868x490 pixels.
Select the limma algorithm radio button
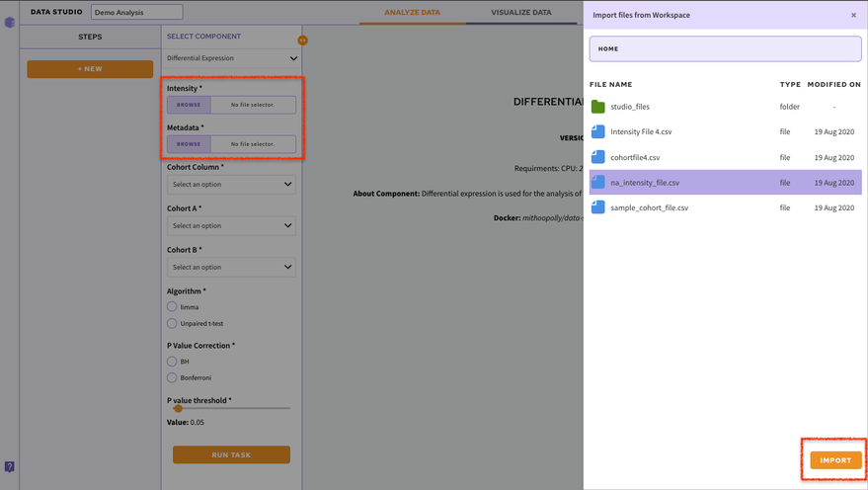point(172,306)
